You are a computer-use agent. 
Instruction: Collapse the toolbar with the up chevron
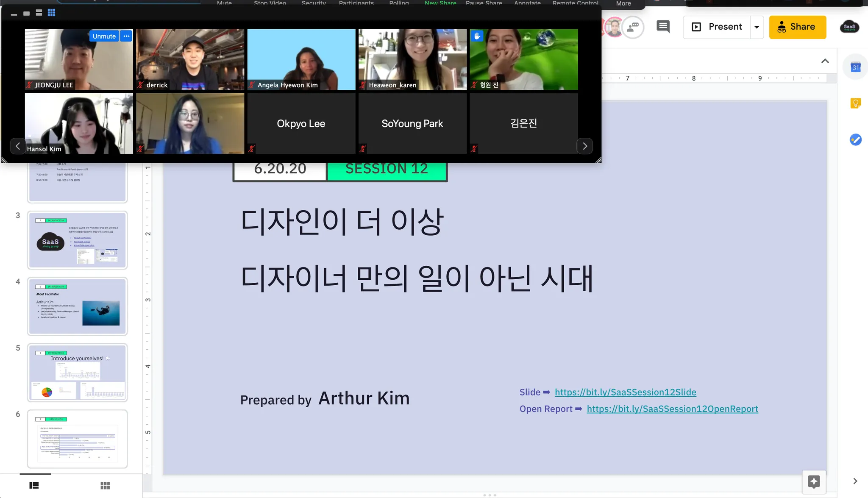point(825,61)
